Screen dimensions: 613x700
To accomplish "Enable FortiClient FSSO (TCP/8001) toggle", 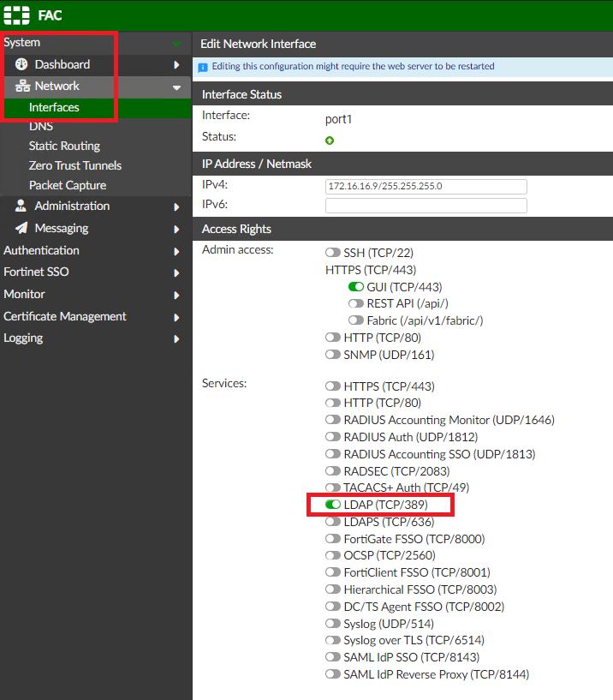I will [333, 572].
